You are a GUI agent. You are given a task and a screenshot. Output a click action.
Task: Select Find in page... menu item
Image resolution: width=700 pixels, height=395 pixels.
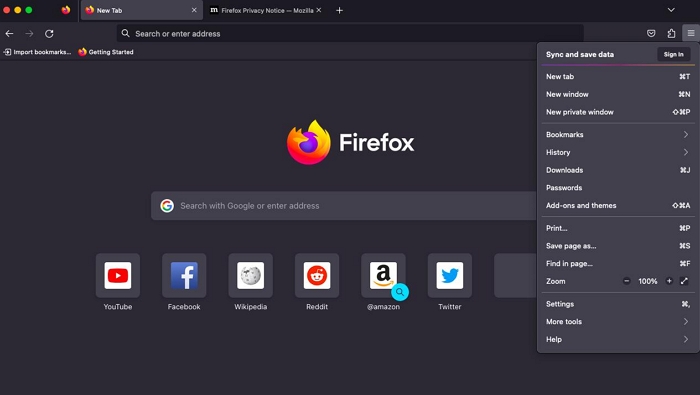tap(618, 264)
